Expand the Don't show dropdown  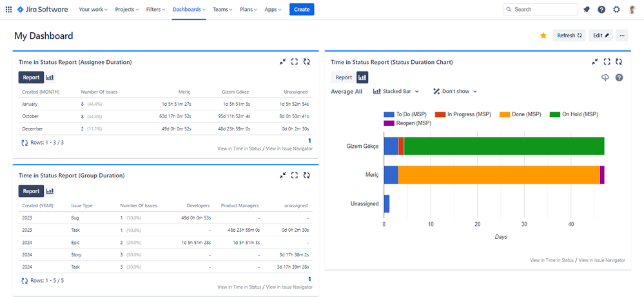click(x=455, y=92)
